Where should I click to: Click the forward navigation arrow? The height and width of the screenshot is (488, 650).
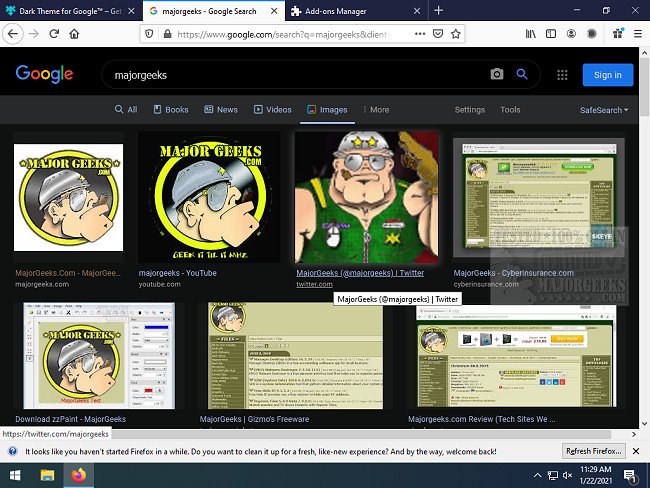pyautogui.click(x=34, y=34)
